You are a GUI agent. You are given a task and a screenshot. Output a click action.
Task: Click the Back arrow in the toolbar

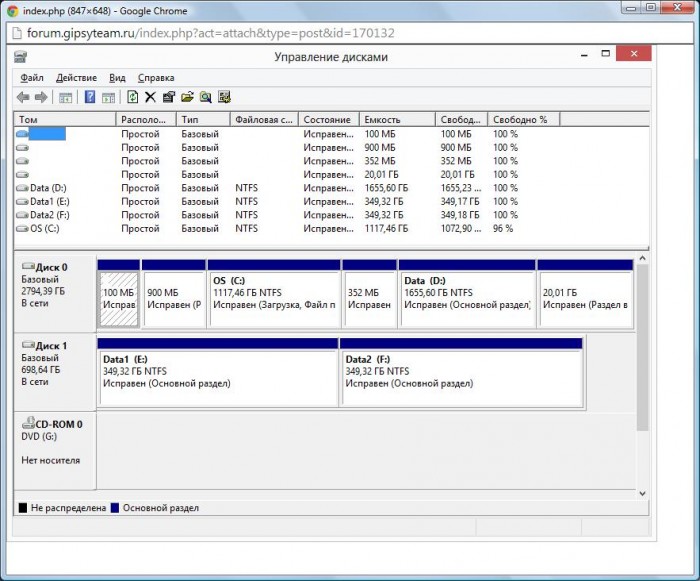24,97
